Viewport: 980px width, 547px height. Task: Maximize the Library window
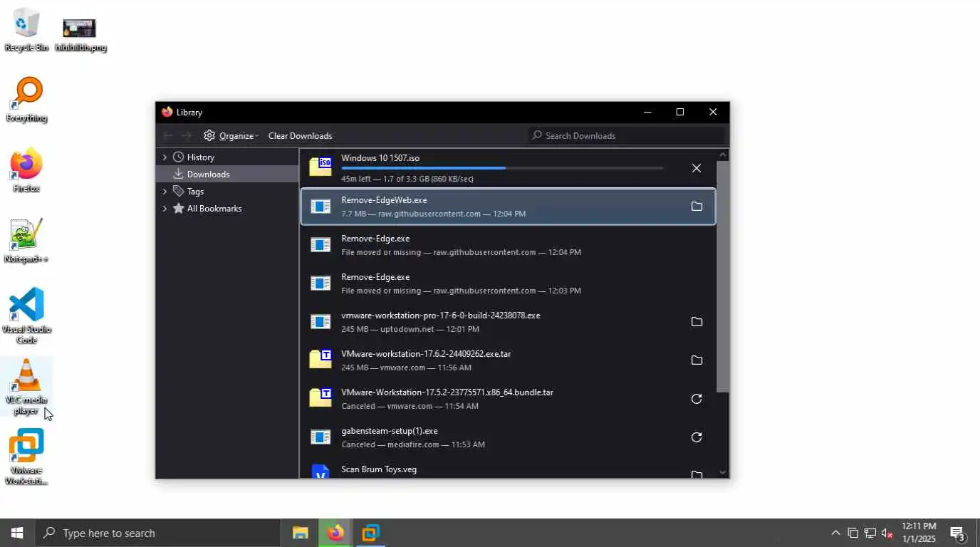pyautogui.click(x=680, y=112)
